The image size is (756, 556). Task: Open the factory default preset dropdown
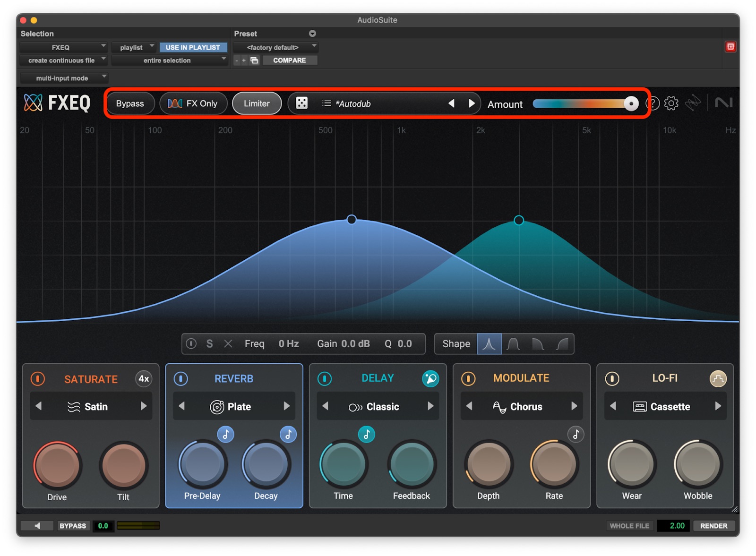(275, 47)
